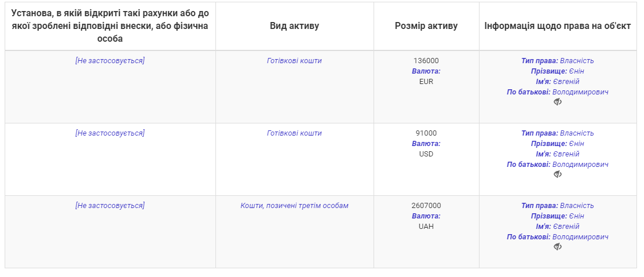This screenshot has width=644, height=277.
Task: Select 'Готівкові кошти' in the USD row
Action: click(294, 133)
